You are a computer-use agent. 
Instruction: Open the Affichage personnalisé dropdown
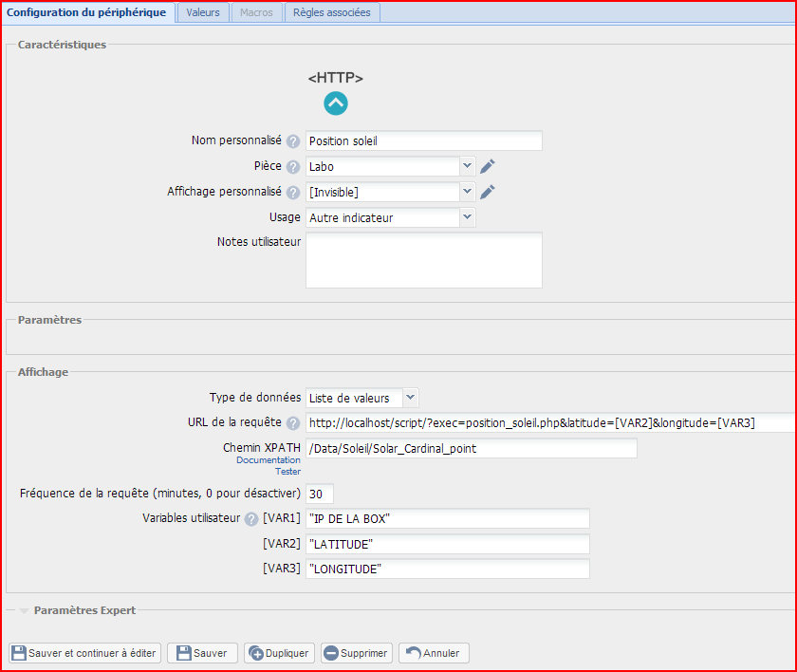pyautogui.click(x=390, y=193)
